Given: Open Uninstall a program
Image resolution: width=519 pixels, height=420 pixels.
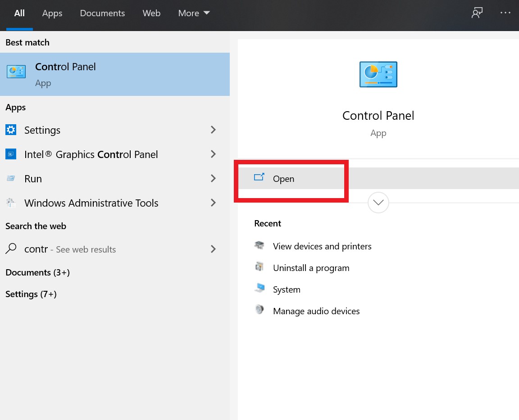Looking at the screenshot, I should pyautogui.click(x=311, y=268).
